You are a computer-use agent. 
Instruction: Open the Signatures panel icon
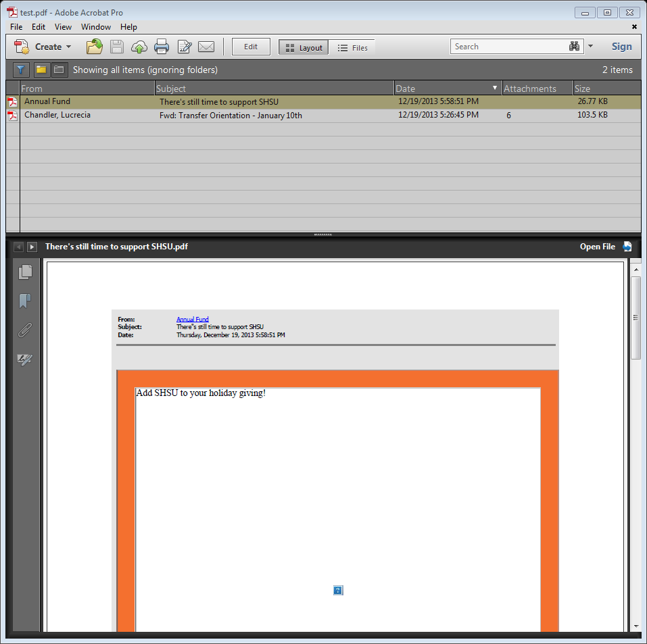(x=25, y=360)
